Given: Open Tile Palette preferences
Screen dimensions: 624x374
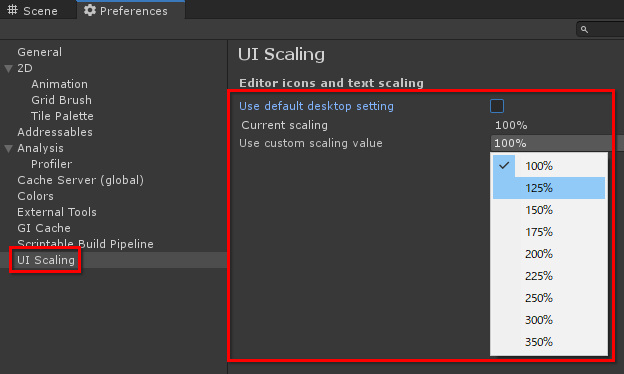Looking at the screenshot, I should tap(62, 116).
